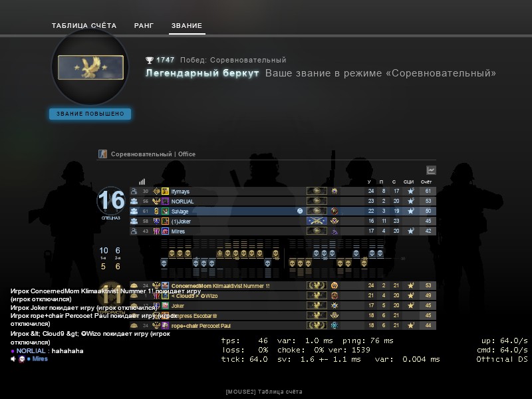Screen dimensions: 532x399
Task: Click ifymays skill group rank badge
Action: 317,191
